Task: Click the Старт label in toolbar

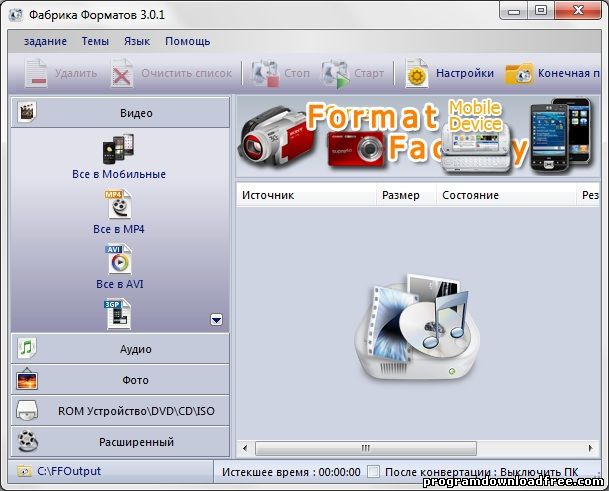Action: point(369,73)
